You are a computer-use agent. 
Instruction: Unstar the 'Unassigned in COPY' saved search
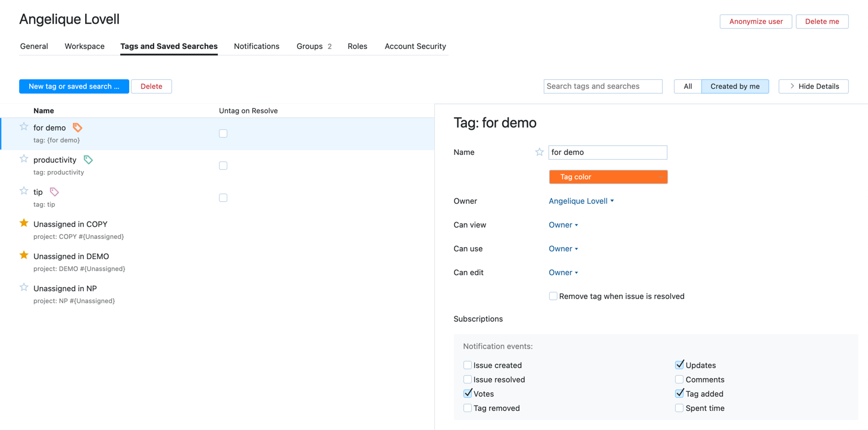click(24, 223)
